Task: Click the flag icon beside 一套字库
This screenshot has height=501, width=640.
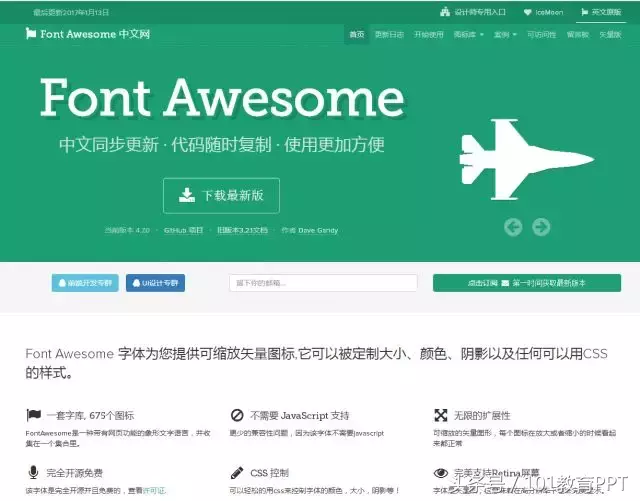Action: click(33, 415)
